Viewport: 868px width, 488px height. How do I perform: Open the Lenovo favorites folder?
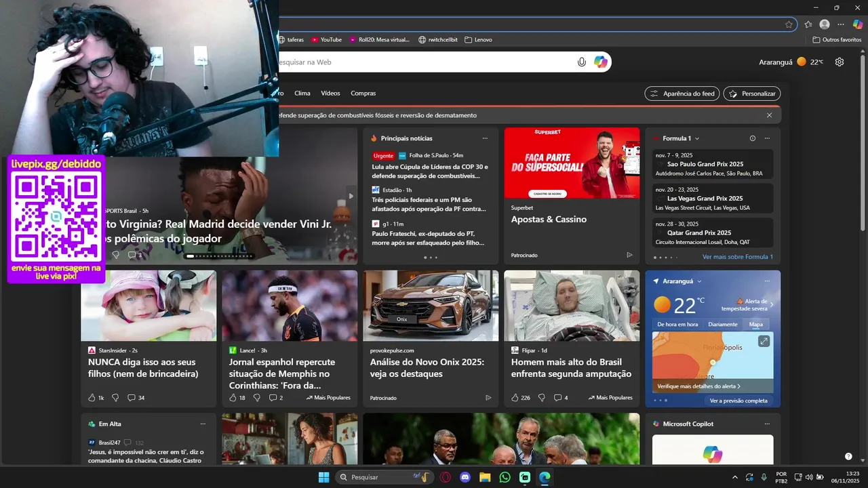click(x=478, y=40)
